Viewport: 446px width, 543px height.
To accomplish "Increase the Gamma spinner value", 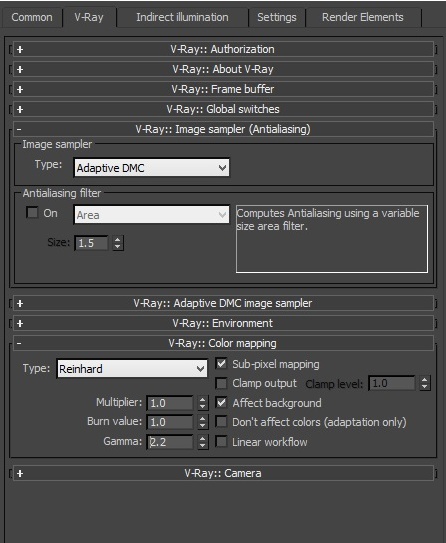I will tap(203, 438).
